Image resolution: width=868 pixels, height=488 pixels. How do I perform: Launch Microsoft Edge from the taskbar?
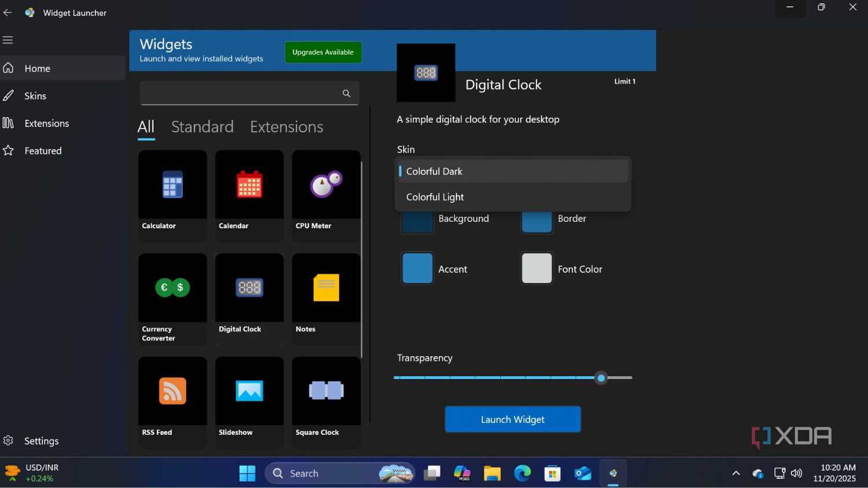point(523,473)
